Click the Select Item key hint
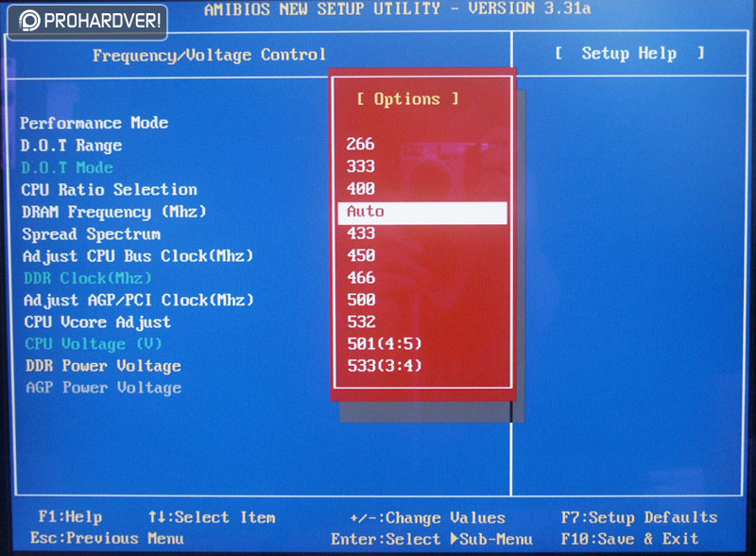The height and width of the screenshot is (556, 756). pyautogui.click(x=212, y=518)
